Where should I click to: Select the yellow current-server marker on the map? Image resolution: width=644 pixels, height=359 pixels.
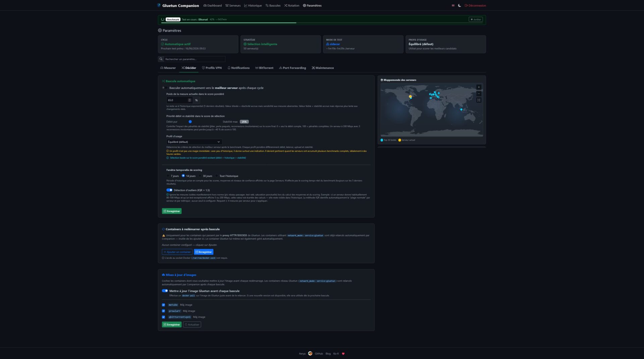(x=410, y=97)
